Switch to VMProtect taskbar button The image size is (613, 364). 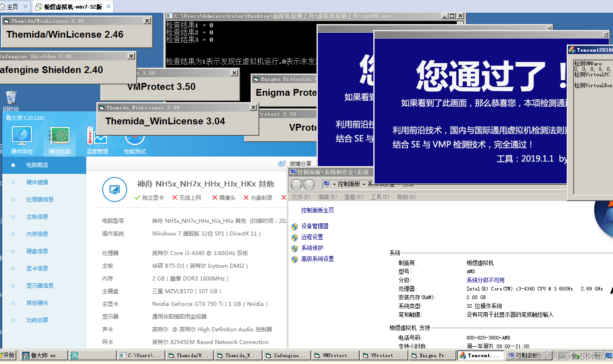(x=336, y=355)
